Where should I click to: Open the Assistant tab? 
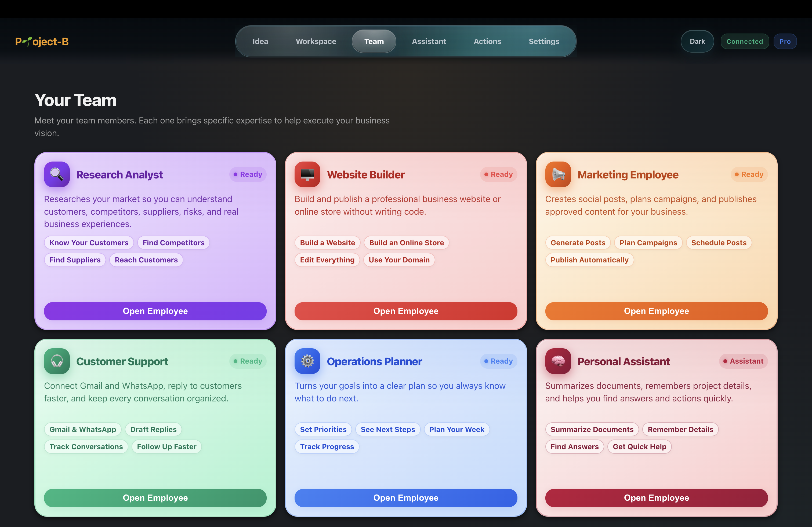(x=429, y=41)
